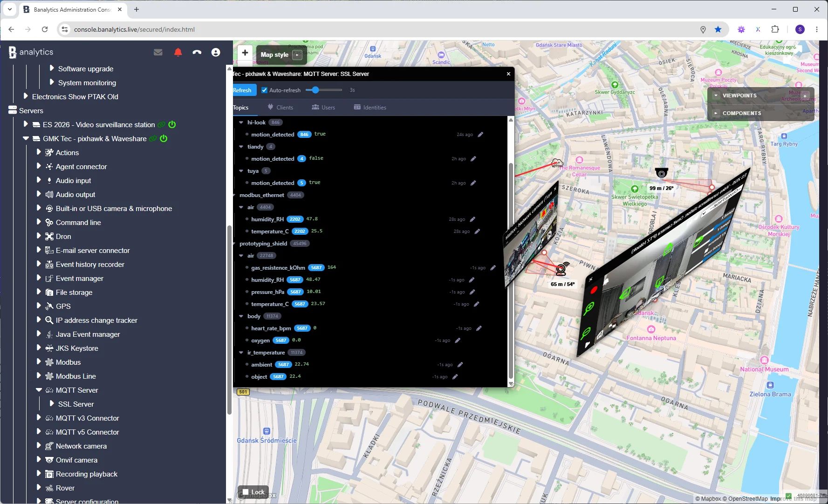Edit oxygen topic pencil icon
Screen dimensions: 828x504
(458, 341)
